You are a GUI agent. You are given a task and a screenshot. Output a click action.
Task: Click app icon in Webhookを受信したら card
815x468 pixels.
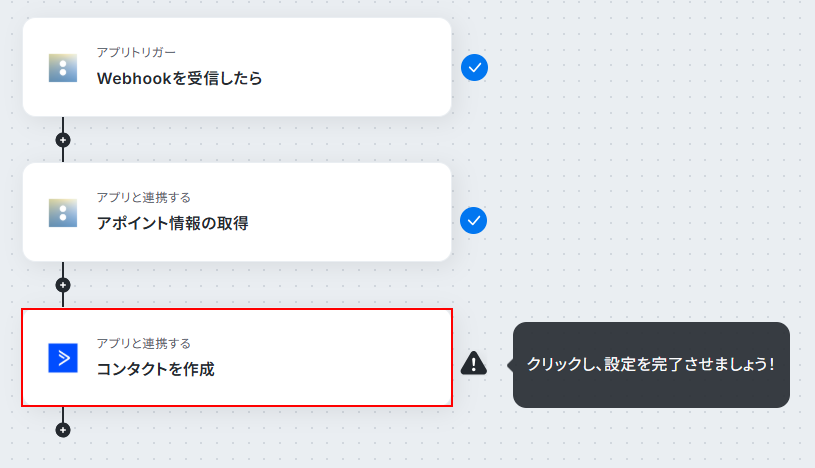(x=63, y=68)
